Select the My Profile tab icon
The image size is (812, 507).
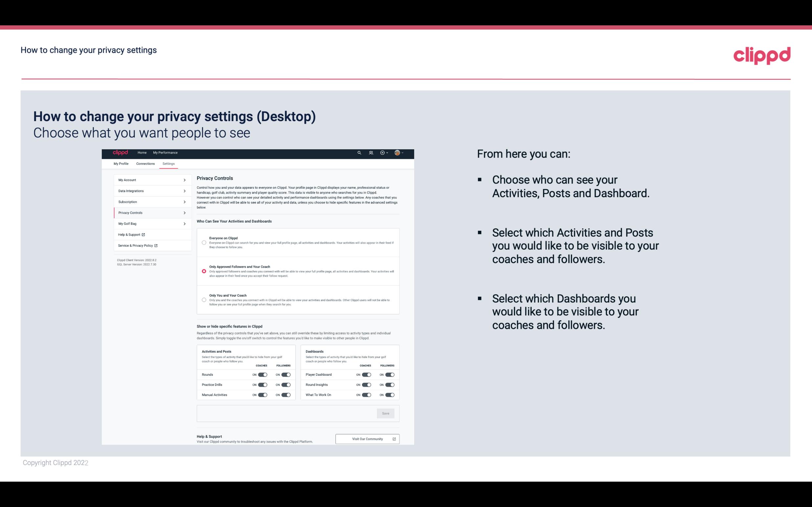121,163
